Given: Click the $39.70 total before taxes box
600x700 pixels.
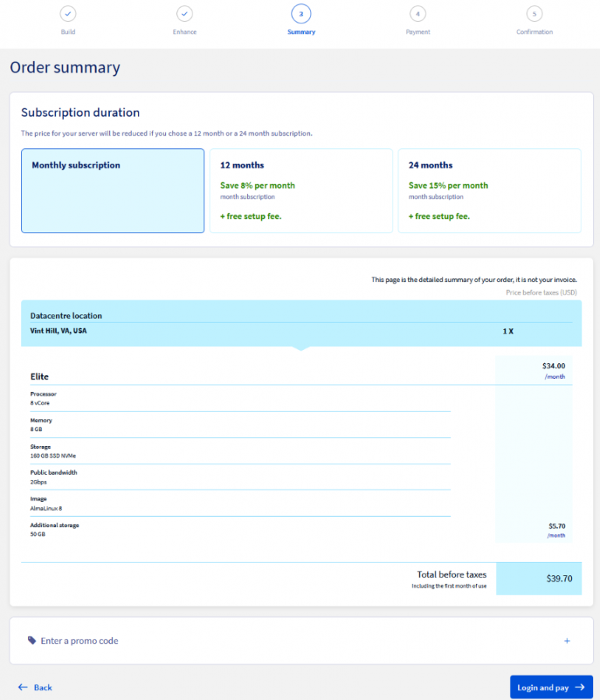Looking at the screenshot, I should click(538, 578).
